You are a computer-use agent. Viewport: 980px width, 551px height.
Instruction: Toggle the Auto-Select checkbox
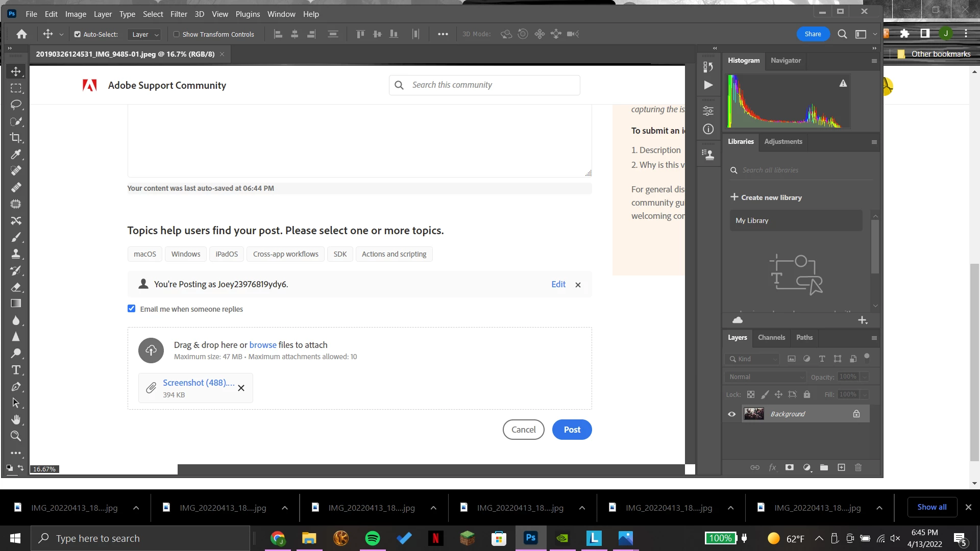click(78, 34)
